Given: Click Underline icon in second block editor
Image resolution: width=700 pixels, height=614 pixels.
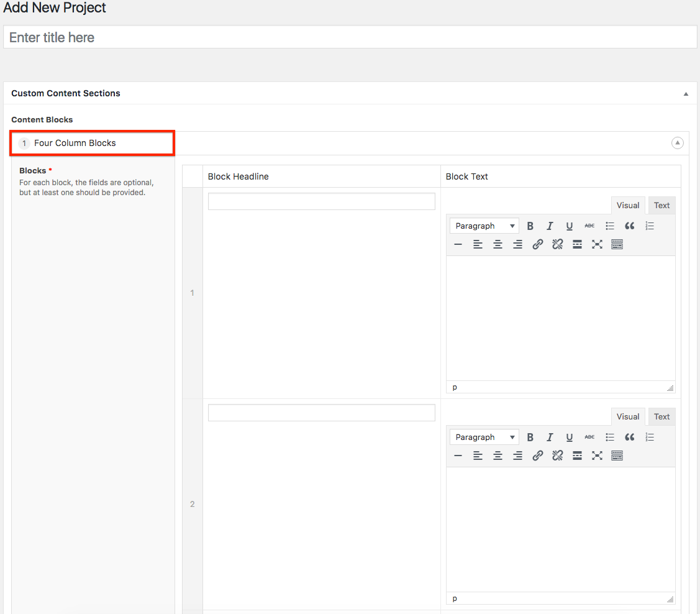Looking at the screenshot, I should pyautogui.click(x=569, y=438).
